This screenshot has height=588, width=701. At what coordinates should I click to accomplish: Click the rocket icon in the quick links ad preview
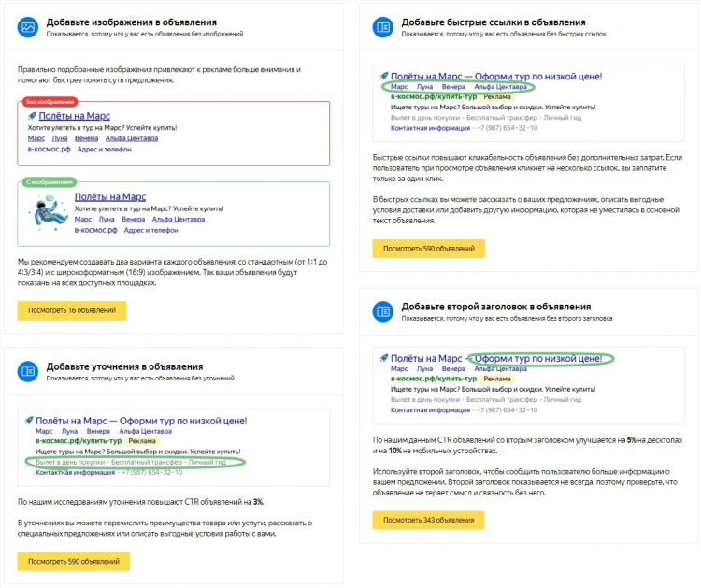[x=384, y=76]
